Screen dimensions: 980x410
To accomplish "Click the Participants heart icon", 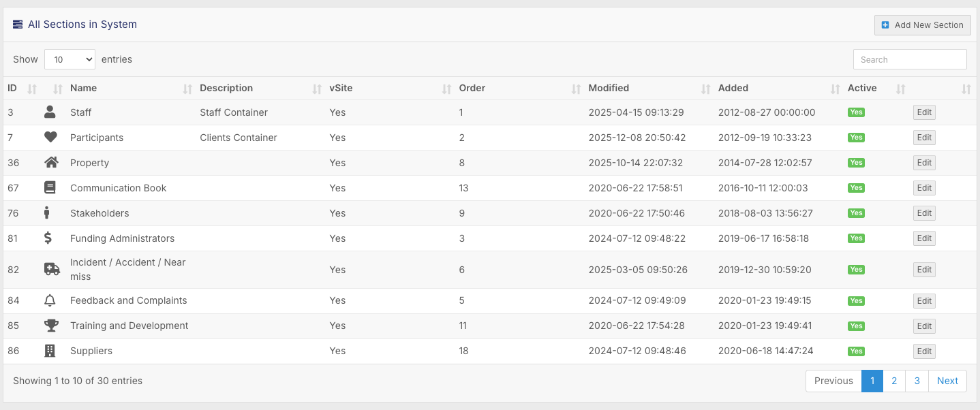I will 50,138.
